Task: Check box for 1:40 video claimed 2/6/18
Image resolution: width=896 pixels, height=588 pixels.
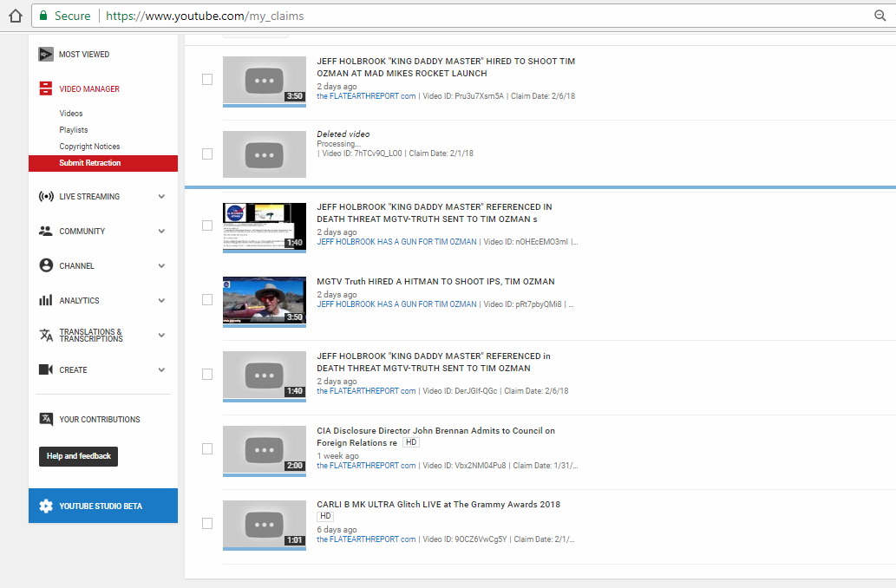Action: tap(207, 375)
